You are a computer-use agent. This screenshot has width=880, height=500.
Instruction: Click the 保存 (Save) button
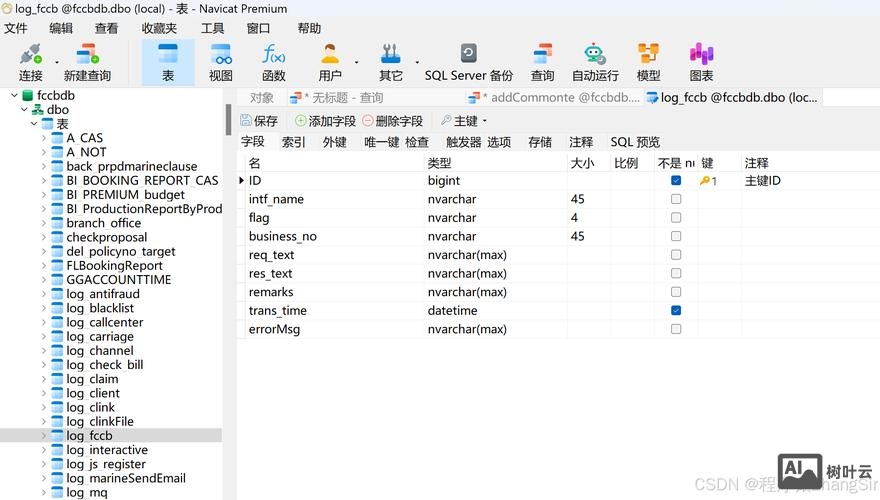click(259, 121)
